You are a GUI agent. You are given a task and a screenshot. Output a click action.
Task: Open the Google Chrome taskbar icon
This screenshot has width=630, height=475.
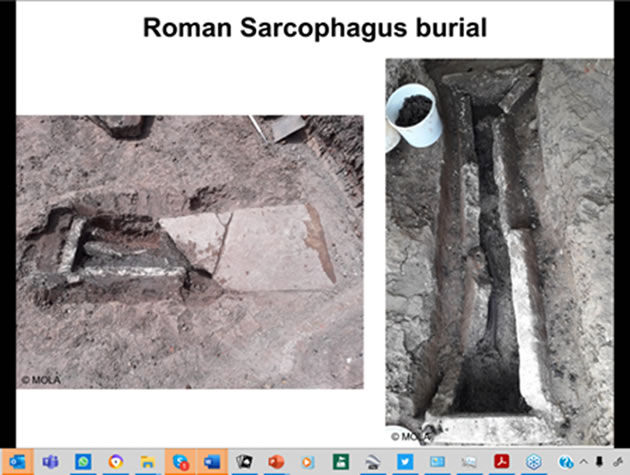click(115, 461)
